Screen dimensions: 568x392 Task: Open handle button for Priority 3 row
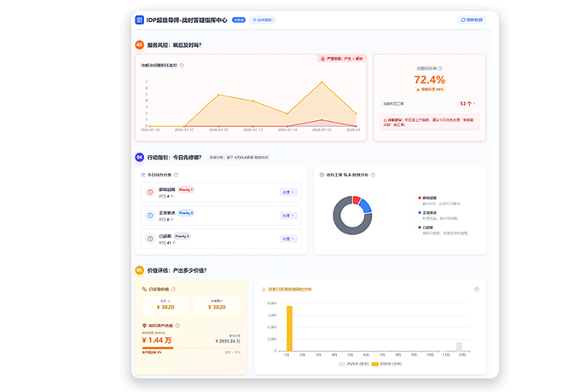287,239
